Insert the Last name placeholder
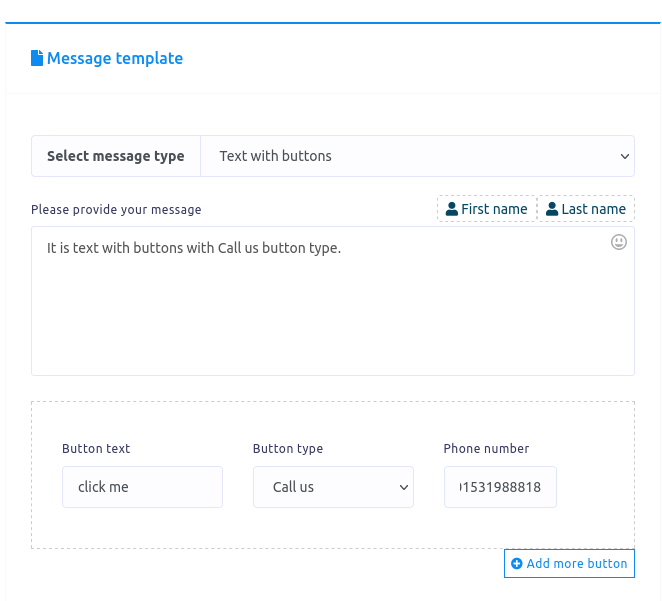This screenshot has height=601, width=662. tap(586, 209)
